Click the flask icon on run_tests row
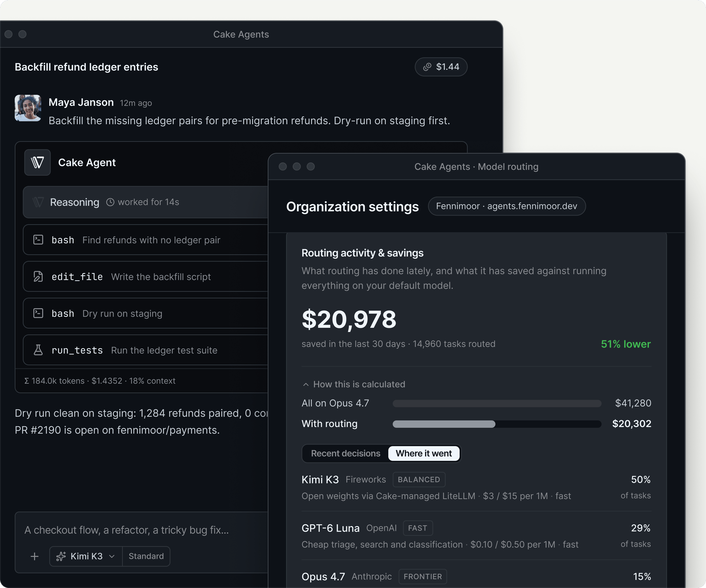This screenshot has width=706, height=588. pyautogui.click(x=38, y=350)
